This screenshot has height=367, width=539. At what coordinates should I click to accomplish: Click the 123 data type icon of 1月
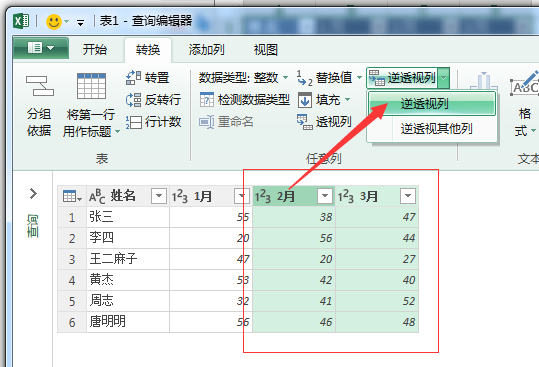pos(180,197)
